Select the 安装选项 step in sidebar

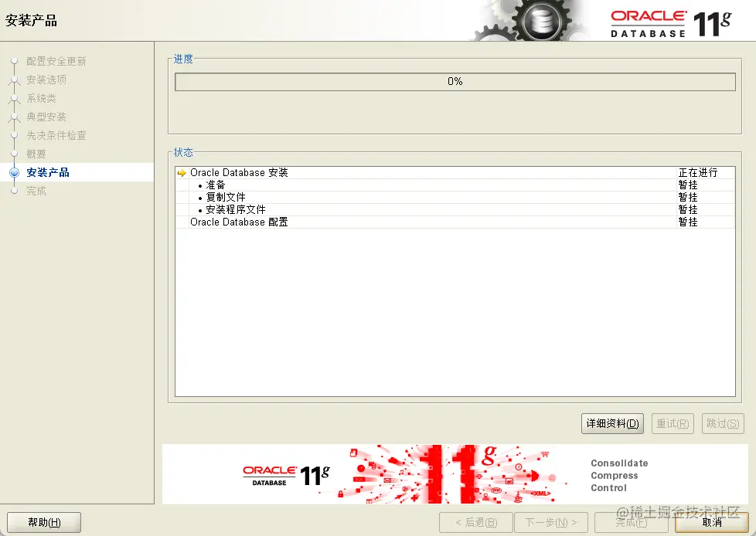tap(46, 80)
